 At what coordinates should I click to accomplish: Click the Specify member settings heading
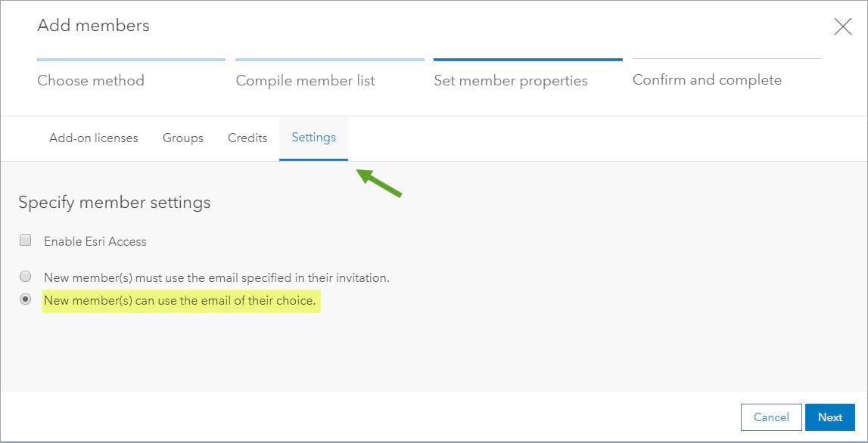114,203
